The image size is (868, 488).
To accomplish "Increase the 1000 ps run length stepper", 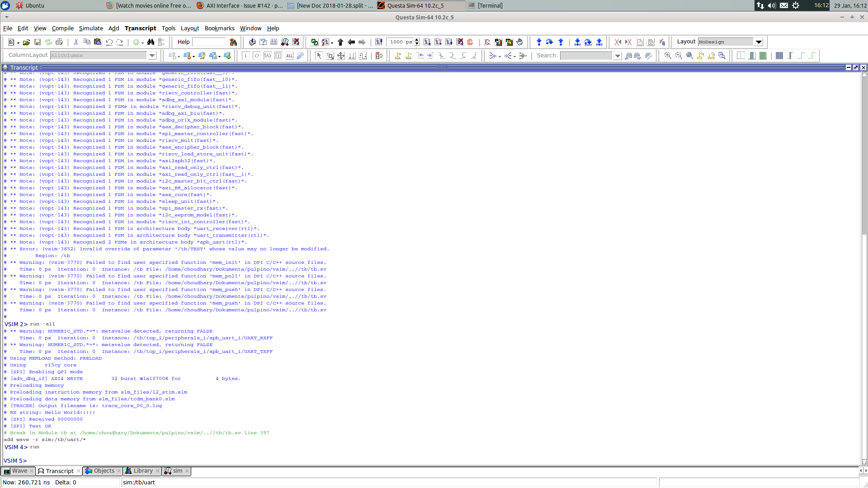I will point(416,40).
